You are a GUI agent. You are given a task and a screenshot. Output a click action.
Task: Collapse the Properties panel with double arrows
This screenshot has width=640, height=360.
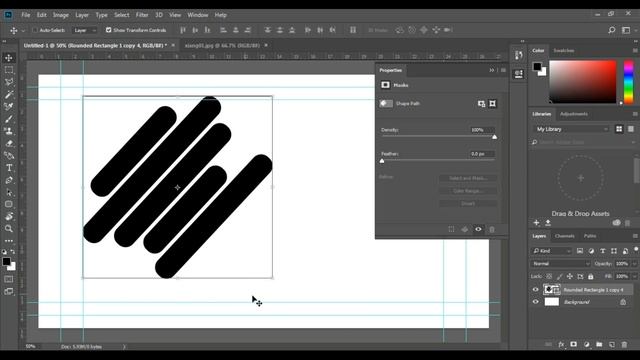(x=491, y=70)
